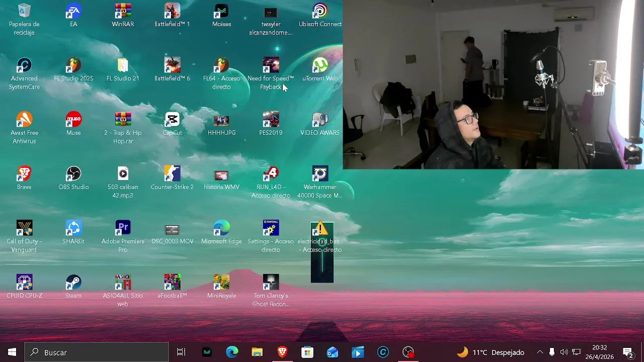Open Task View from taskbar

tap(181, 352)
